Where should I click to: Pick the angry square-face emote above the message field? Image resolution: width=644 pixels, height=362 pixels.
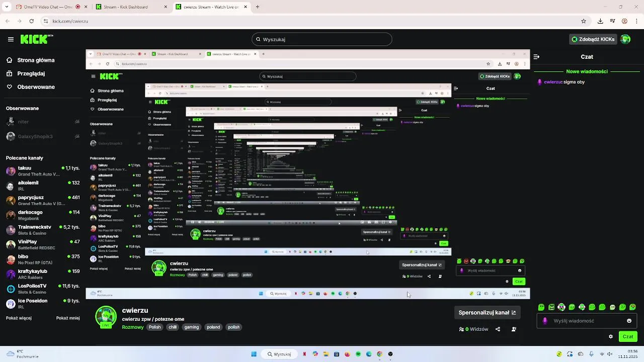[551, 307]
